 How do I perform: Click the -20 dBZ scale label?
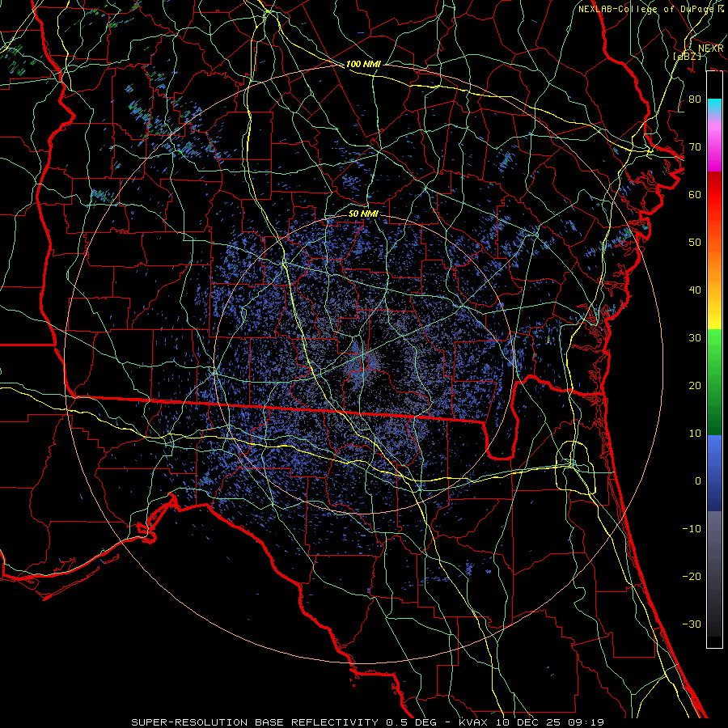coord(692,576)
